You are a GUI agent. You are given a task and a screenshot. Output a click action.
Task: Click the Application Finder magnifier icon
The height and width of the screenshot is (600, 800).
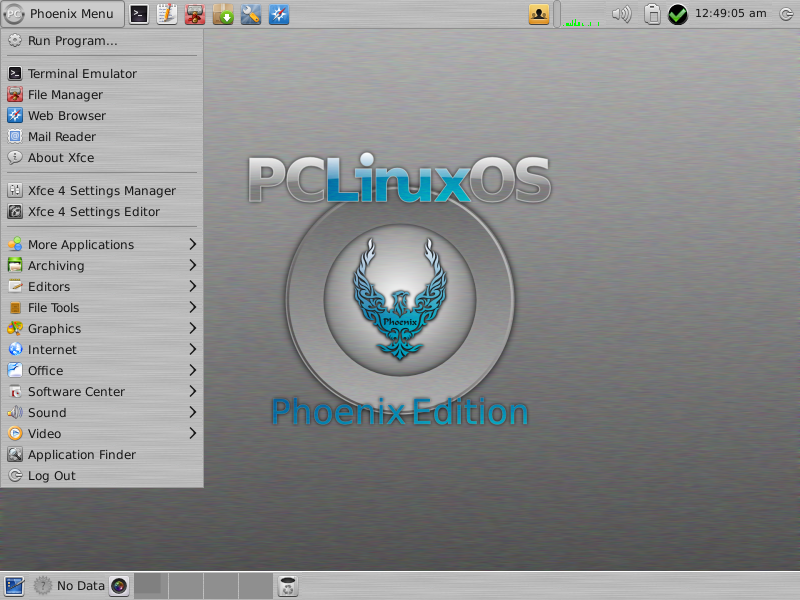15,454
